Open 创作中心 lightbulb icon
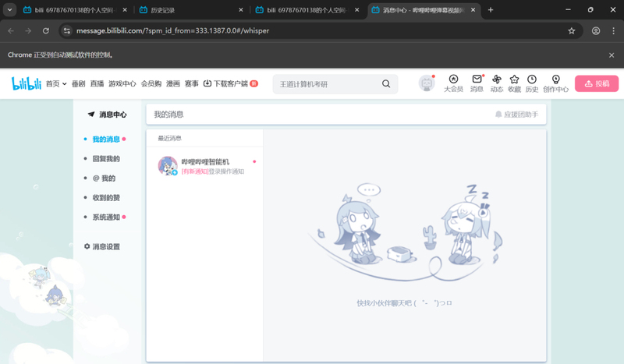 pyautogui.click(x=555, y=83)
